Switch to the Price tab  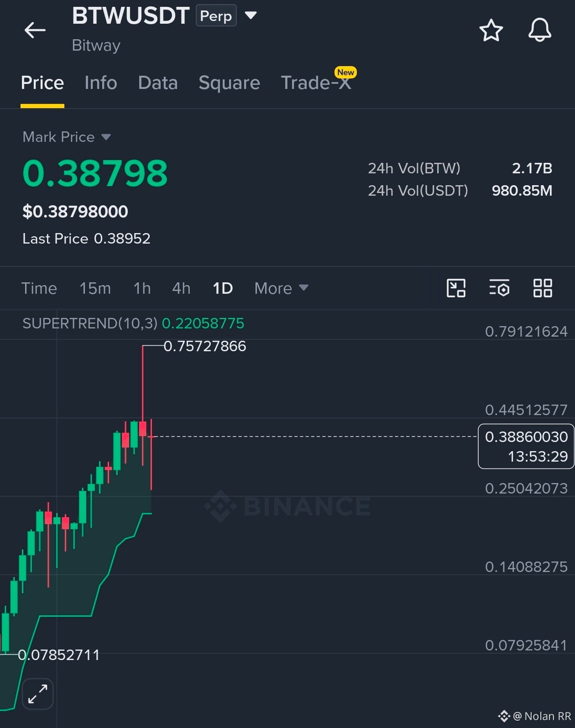click(x=42, y=83)
